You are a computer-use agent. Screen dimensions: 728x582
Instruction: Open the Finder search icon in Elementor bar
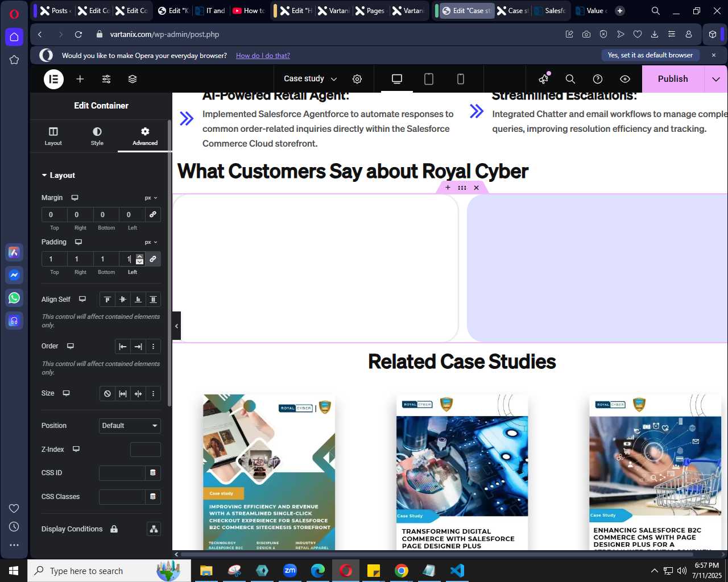570,79
